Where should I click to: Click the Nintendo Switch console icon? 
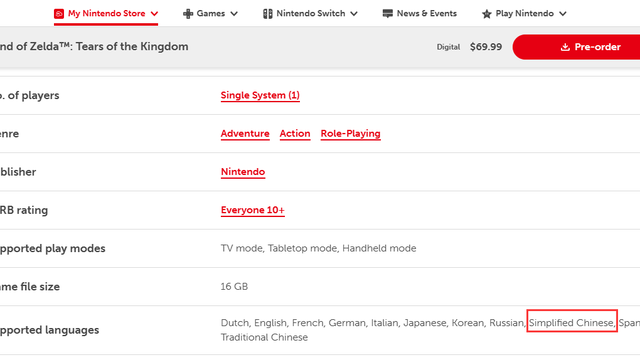click(x=267, y=14)
